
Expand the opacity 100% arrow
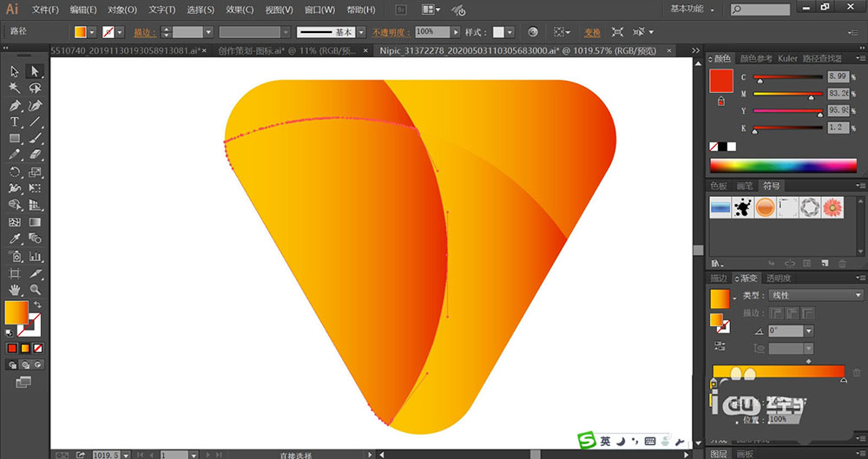coord(456,33)
